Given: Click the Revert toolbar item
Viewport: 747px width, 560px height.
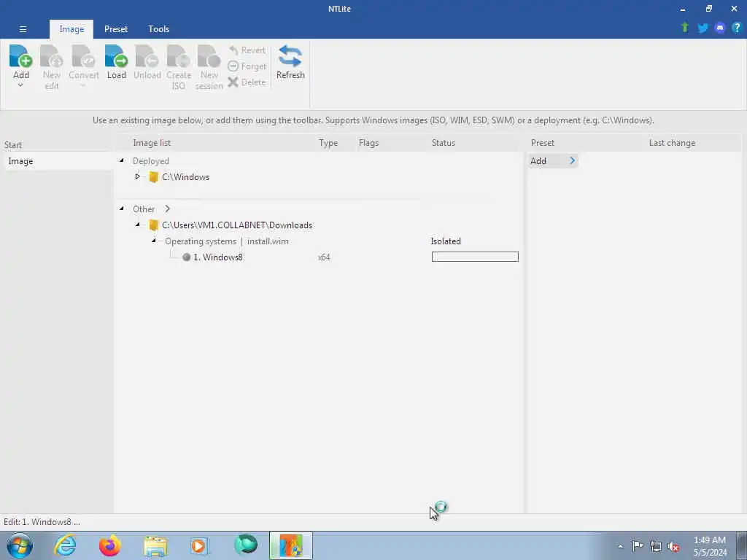Looking at the screenshot, I should click(247, 50).
